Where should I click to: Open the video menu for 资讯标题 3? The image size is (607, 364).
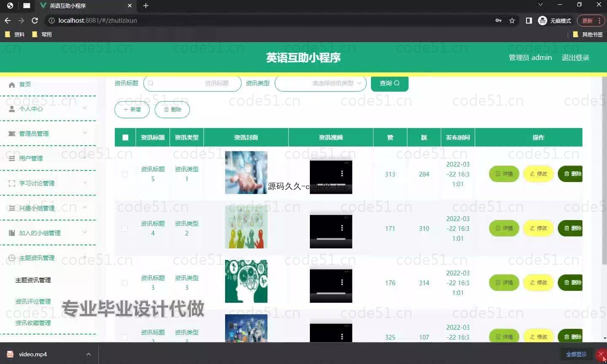pyautogui.click(x=342, y=282)
